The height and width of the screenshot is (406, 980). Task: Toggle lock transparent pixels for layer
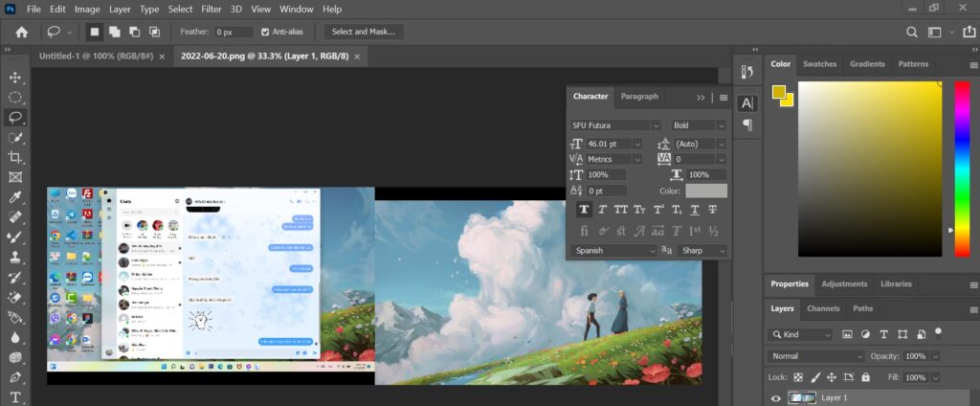coord(798,377)
